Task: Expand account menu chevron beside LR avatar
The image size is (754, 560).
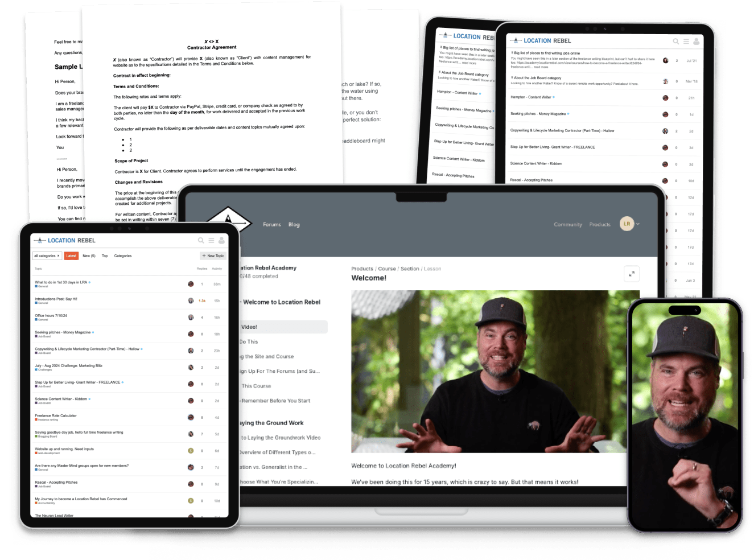Action: (x=638, y=224)
